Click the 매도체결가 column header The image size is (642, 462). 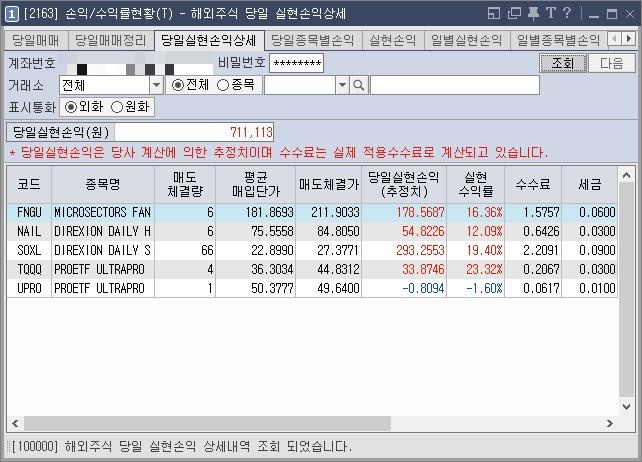[x=329, y=184]
